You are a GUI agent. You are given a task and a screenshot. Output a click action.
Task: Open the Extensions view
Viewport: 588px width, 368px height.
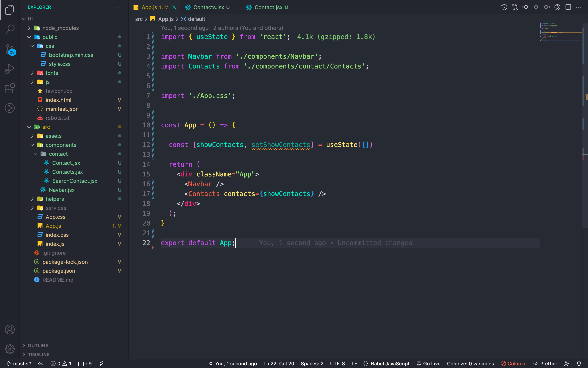coord(10,88)
